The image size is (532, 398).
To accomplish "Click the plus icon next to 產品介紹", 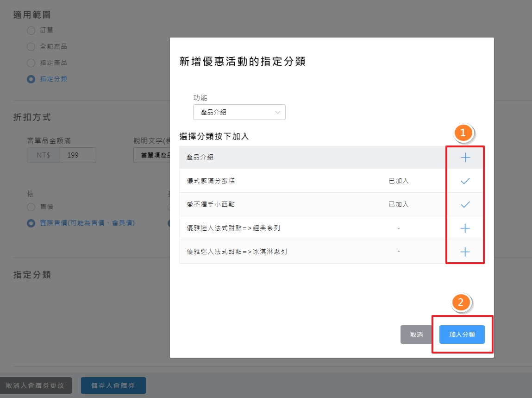I will click(465, 158).
